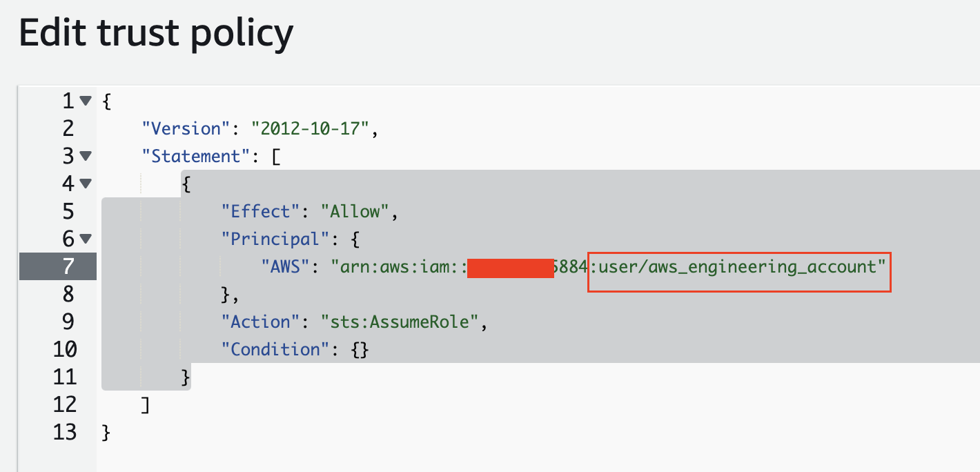This screenshot has height=472, width=980.
Task: Click inside the empty Condition braces
Action: point(360,349)
